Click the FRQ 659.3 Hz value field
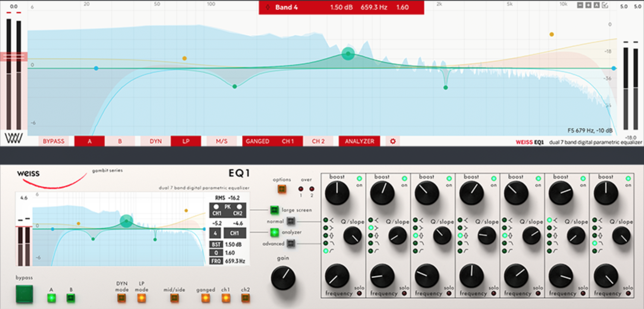644x309 pixels. click(x=235, y=261)
